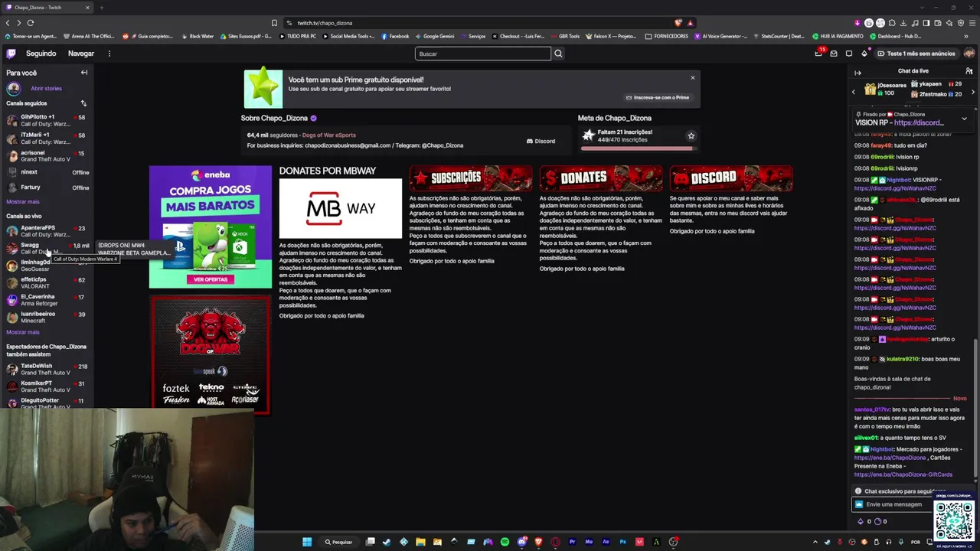Open Photoshop from the taskbar
The image size is (980, 551).
point(622,542)
